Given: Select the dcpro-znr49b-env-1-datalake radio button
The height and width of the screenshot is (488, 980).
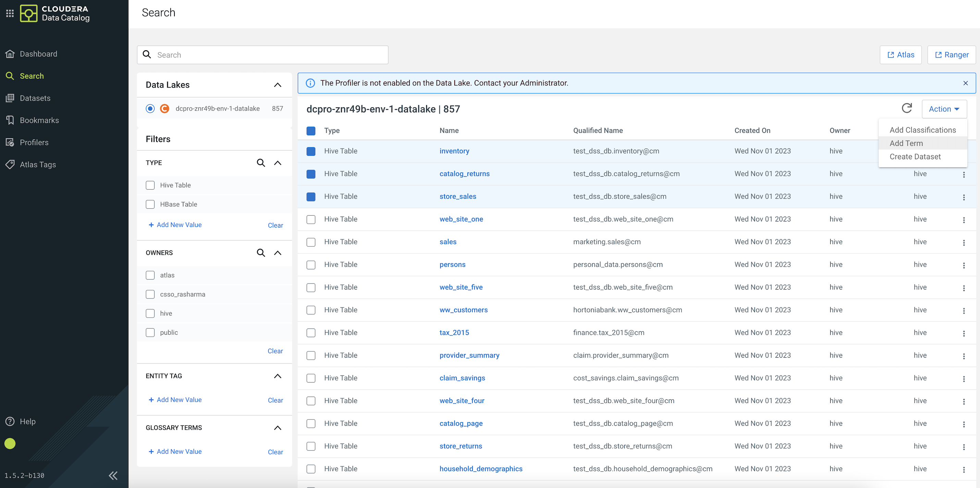Looking at the screenshot, I should pyautogui.click(x=150, y=109).
